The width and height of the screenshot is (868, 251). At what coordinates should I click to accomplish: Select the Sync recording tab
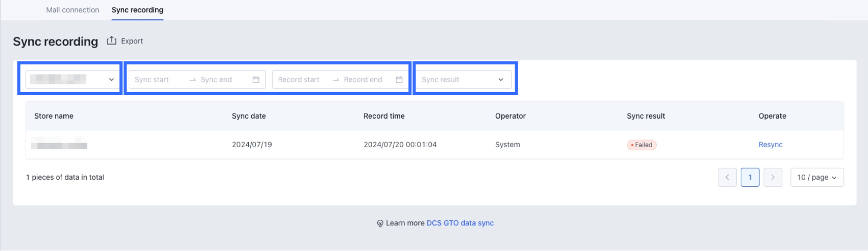[x=137, y=10]
